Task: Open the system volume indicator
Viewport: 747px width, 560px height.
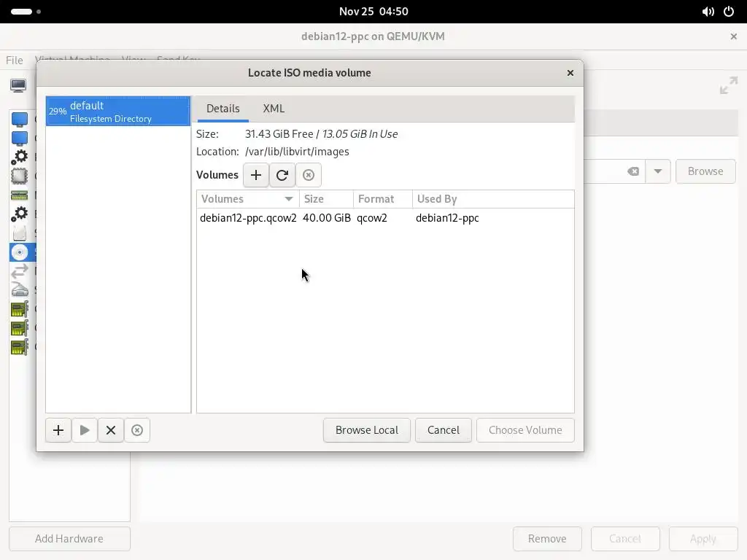Action: click(x=708, y=12)
